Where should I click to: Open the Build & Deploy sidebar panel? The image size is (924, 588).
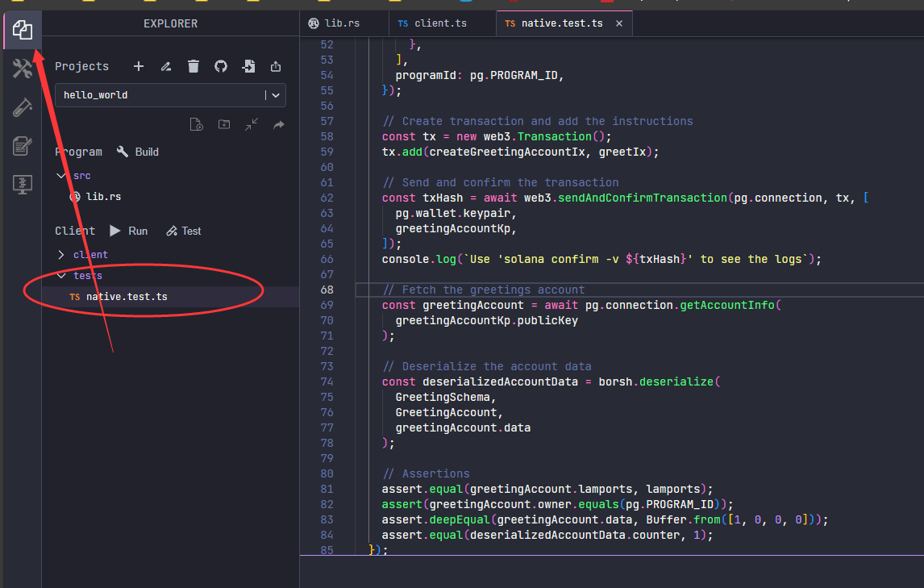tap(22, 69)
